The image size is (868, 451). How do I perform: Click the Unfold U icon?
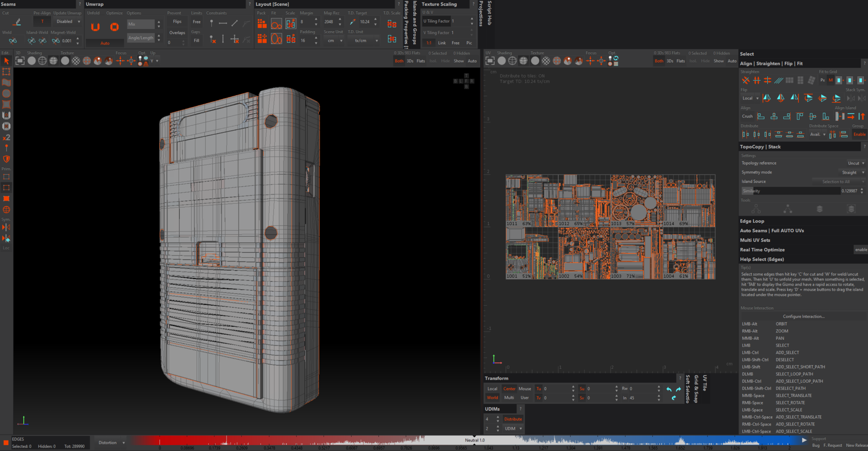(95, 27)
